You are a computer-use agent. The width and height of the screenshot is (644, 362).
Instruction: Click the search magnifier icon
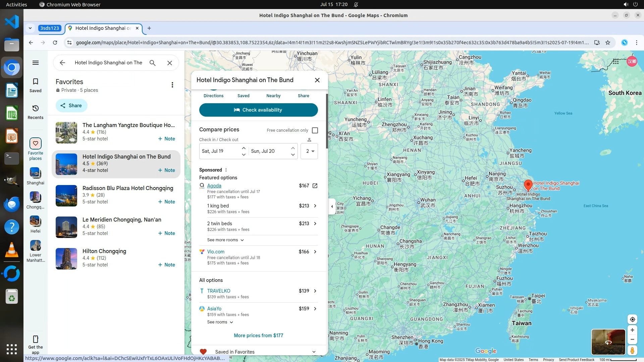(152, 63)
